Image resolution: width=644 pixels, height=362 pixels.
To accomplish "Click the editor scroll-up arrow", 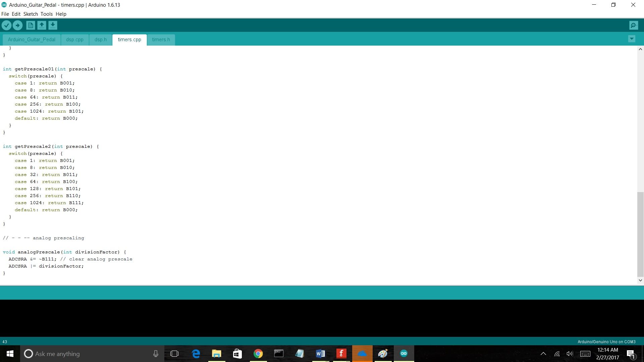I will [x=640, y=49].
